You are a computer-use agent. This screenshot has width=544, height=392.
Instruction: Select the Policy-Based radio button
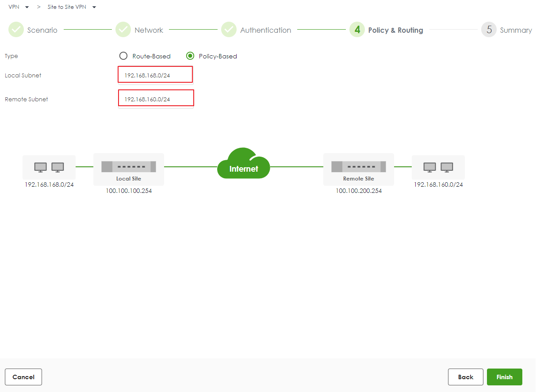click(x=190, y=56)
